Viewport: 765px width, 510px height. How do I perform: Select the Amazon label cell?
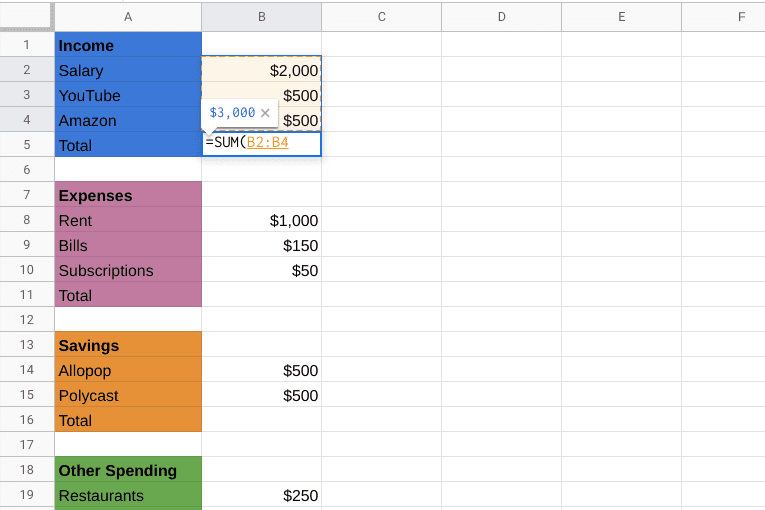click(x=128, y=120)
